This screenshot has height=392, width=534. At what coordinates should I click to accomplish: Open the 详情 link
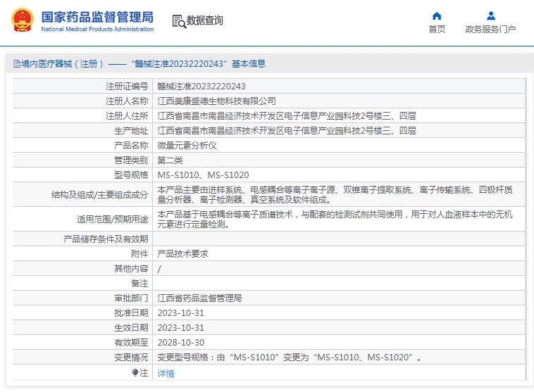click(166, 374)
